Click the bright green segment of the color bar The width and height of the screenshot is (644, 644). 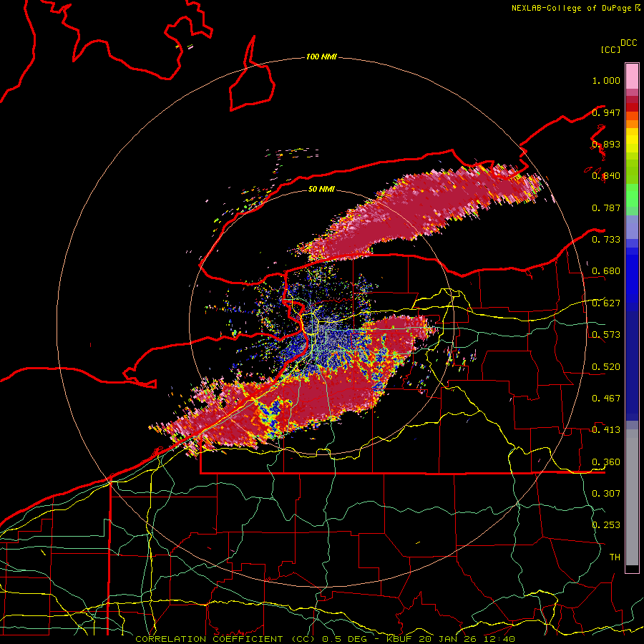(632, 195)
